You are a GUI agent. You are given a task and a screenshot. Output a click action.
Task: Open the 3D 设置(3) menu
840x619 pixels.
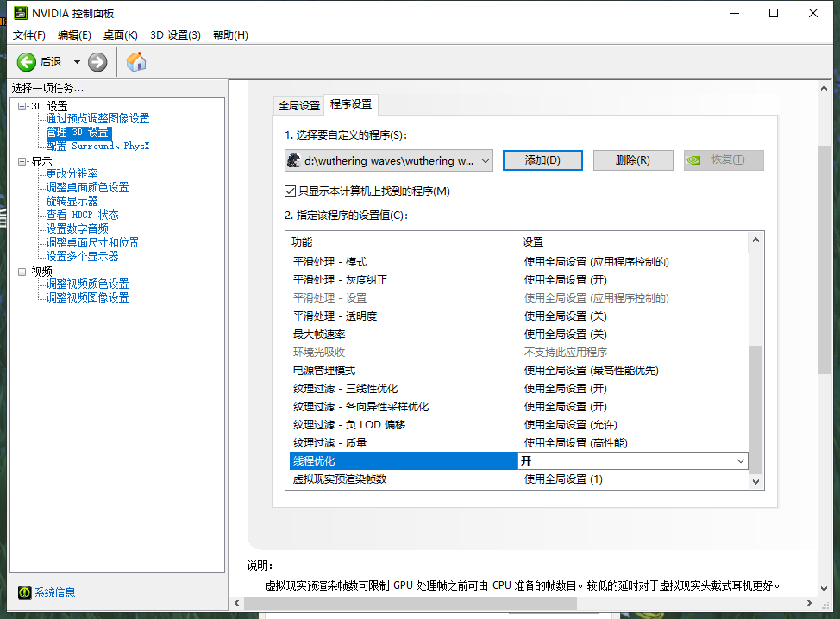(175, 34)
